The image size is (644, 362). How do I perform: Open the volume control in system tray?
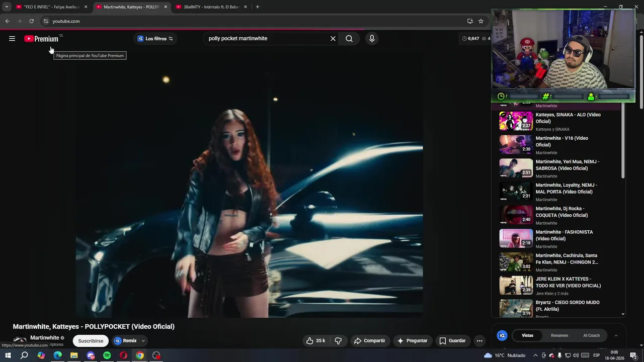576,355
